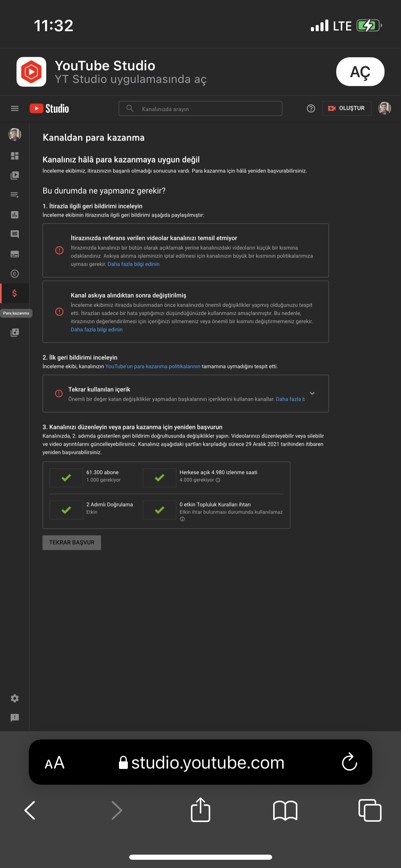The image size is (401, 868).
Task: Open the Audio library icon in sidebar
Action: pos(15,332)
